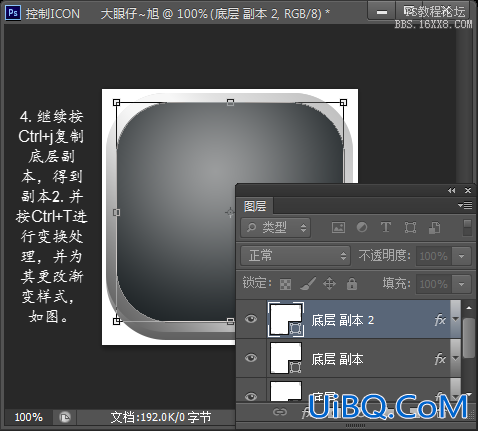The image size is (478, 431).
Task: Lock transparent pixels checkerboard icon
Action: [x=285, y=284]
